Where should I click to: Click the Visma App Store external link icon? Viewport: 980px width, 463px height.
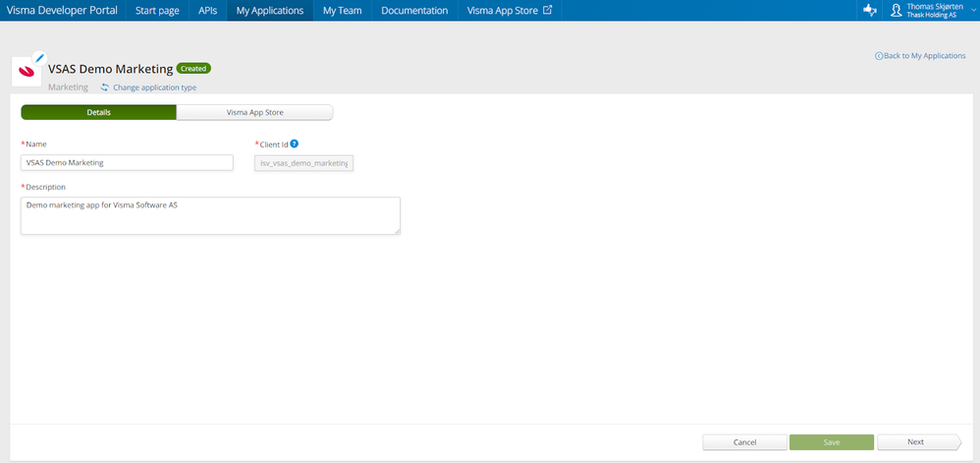(548, 10)
